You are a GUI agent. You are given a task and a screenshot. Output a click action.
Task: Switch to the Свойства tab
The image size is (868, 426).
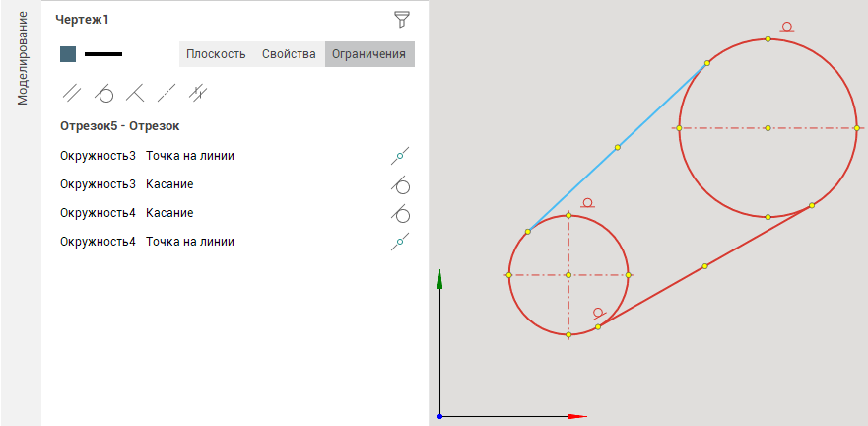(289, 54)
